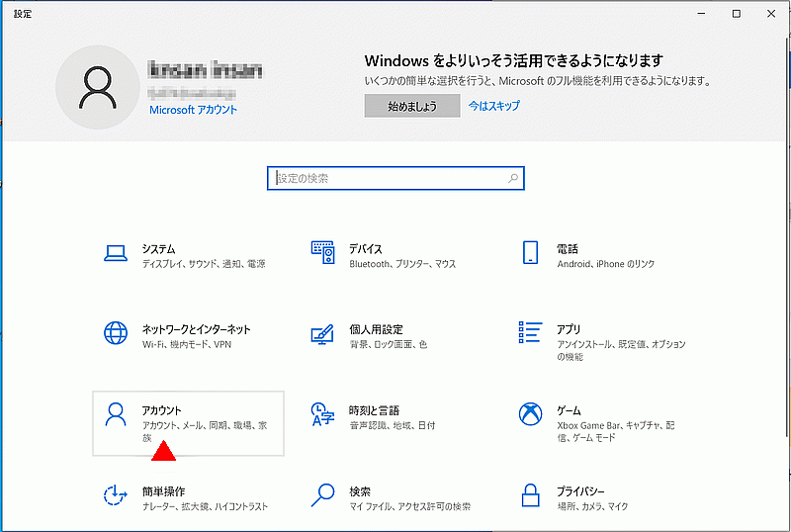Screen dimensions: 791x532
Task: Click the デバイス title text
Action: click(366, 249)
